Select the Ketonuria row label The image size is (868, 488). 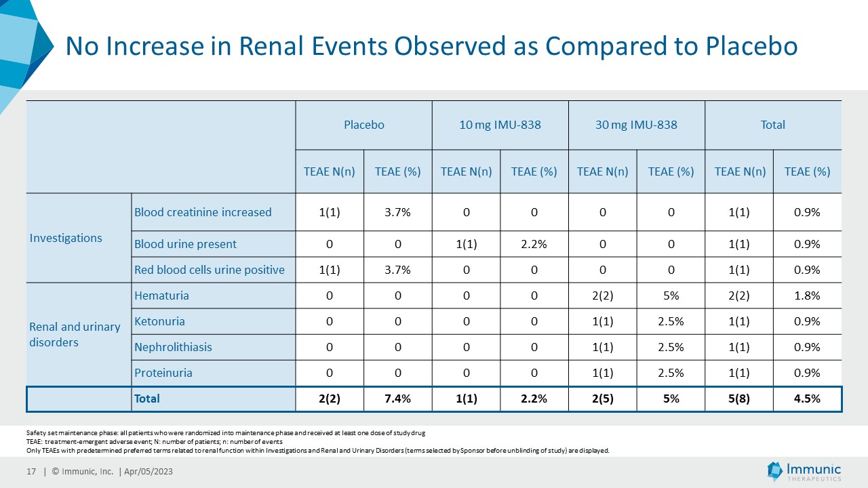pos(159,321)
